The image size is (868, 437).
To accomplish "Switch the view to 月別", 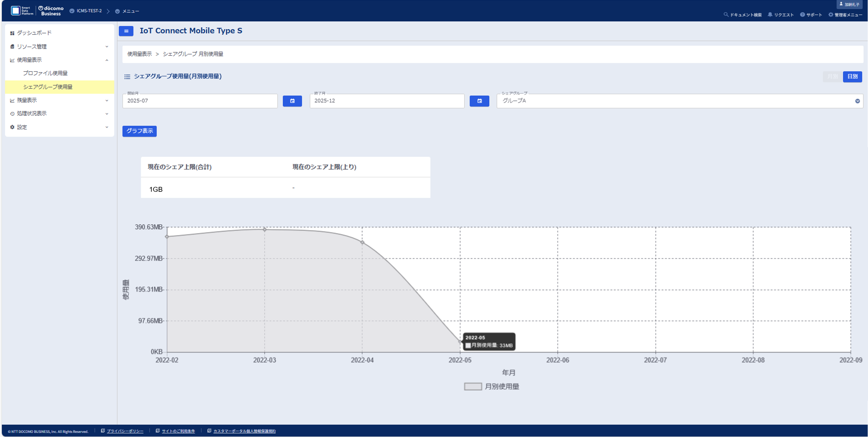I will (832, 77).
